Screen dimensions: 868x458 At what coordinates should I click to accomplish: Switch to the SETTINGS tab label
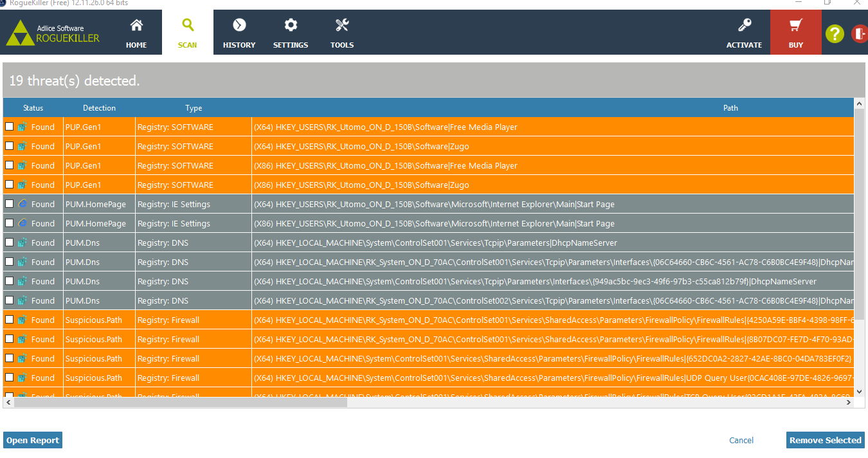(291, 45)
